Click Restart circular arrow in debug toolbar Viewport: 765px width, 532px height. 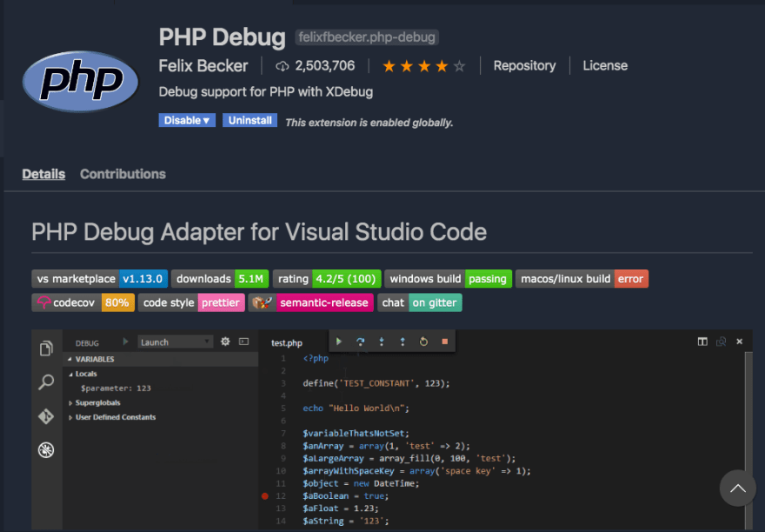click(423, 342)
